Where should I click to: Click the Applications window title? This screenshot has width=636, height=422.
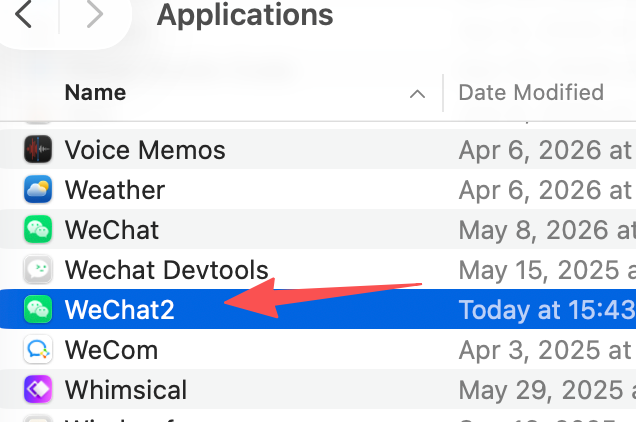click(245, 16)
